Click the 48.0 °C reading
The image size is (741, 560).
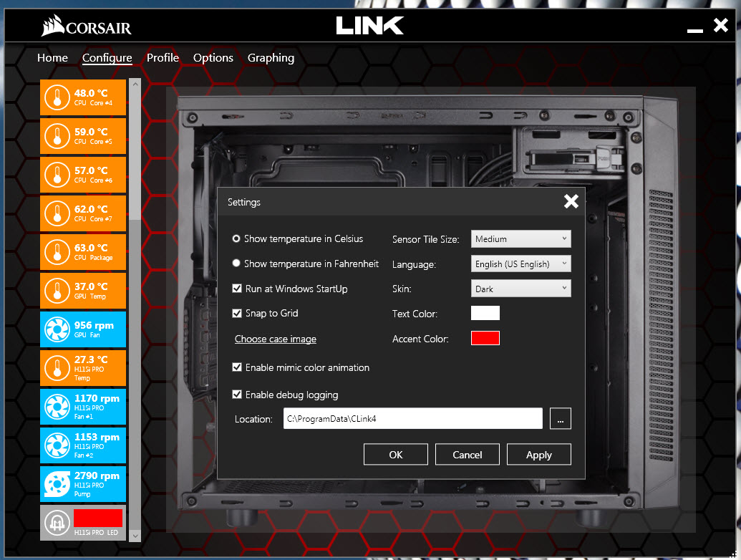pyautogui.click(x=91, y=93)
